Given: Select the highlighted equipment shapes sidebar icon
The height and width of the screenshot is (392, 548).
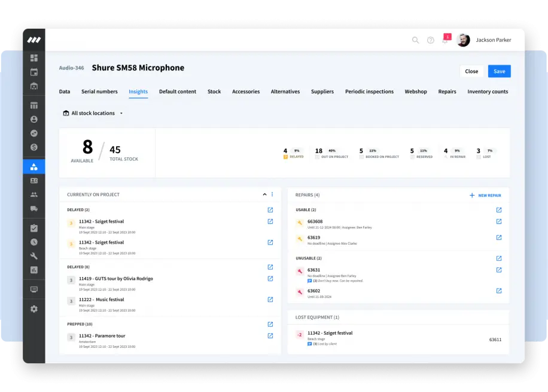Looking at the screenshot, I should 34,167.
